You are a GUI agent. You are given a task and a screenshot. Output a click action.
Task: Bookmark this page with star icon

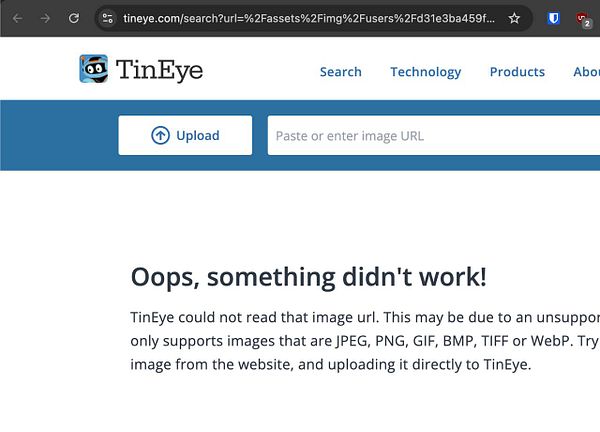coord(514,18)
